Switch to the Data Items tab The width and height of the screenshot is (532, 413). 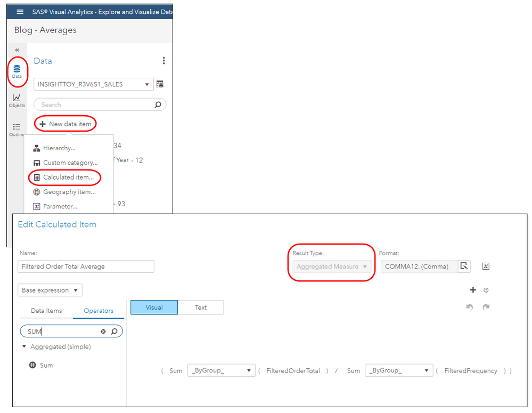click(x=46, y=311)
